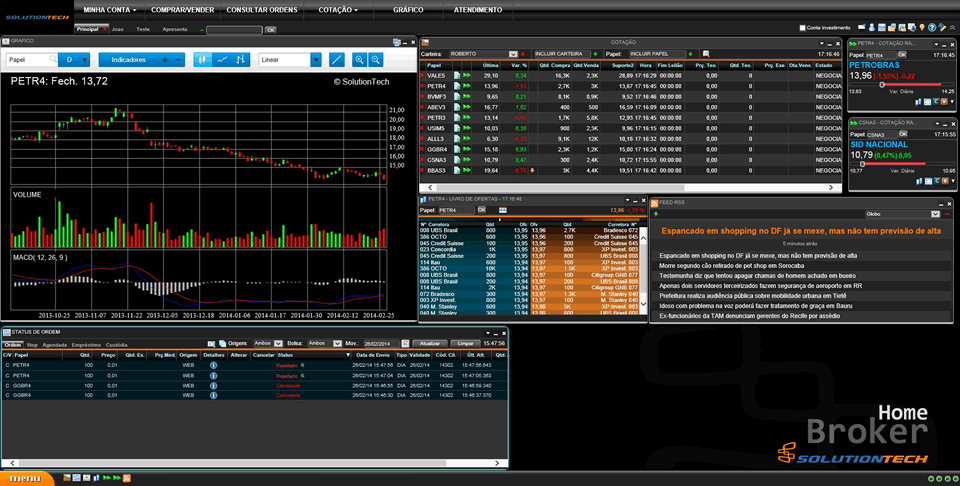Delete the ROBERTO carteira with red X
The width and height of the screenshot is (960, 486).
tap(523, 54)
